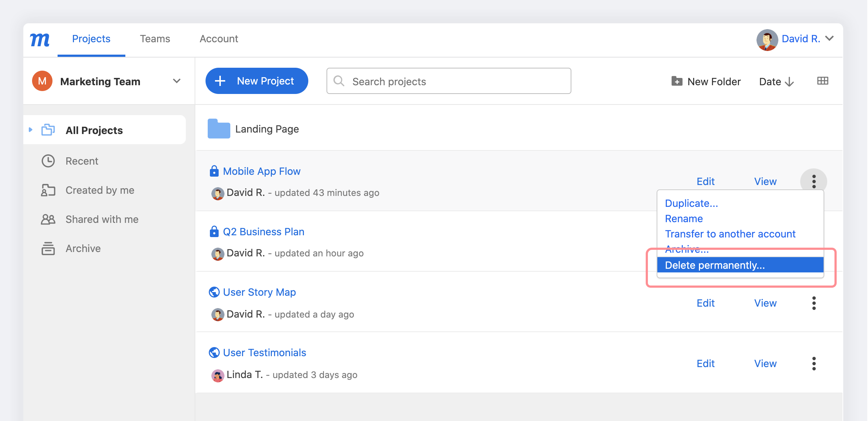Open more options for User Testimonials
The image size is (868, 421).
pyautogui.click(x=814, y=363)
